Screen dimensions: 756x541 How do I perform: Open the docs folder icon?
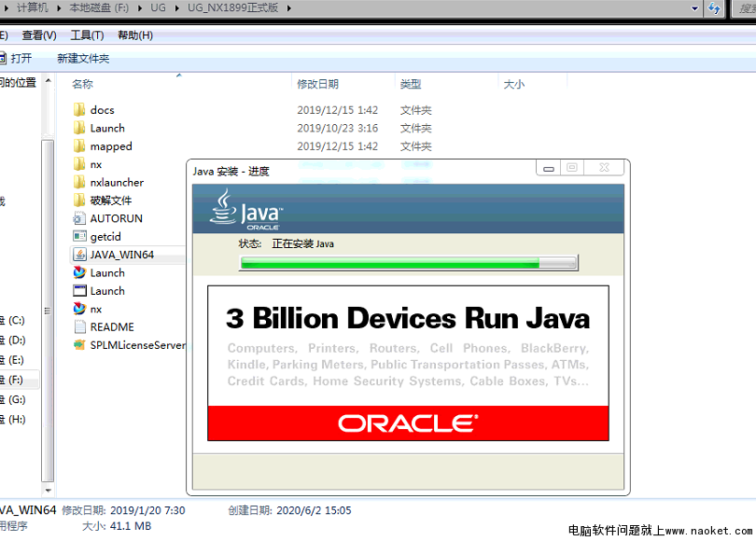point(79,110)
